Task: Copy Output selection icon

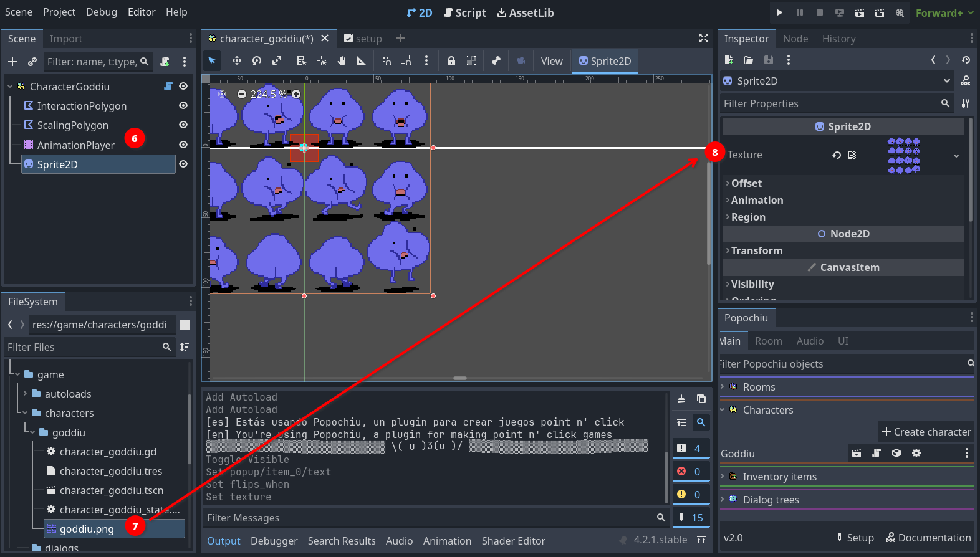Action: (x=701, y=399)
